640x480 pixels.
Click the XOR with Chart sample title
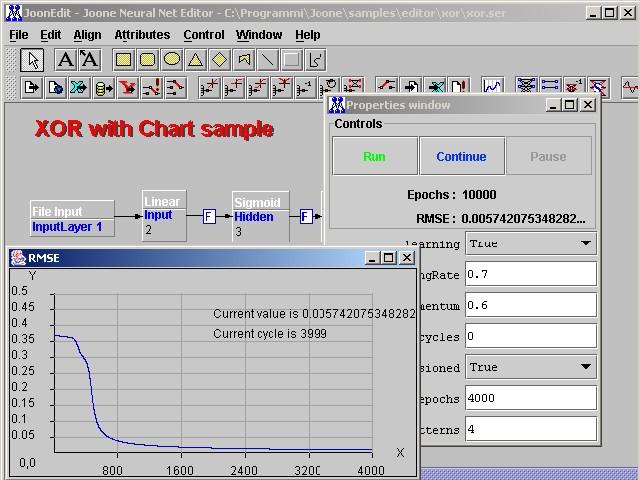coord(154,129)
